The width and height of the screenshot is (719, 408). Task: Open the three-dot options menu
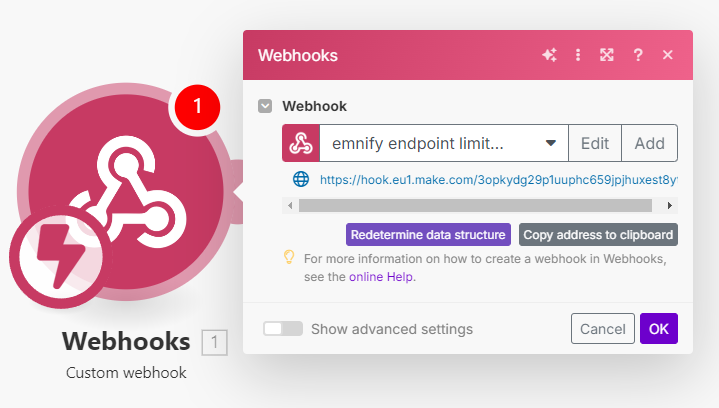click(578, 55)
